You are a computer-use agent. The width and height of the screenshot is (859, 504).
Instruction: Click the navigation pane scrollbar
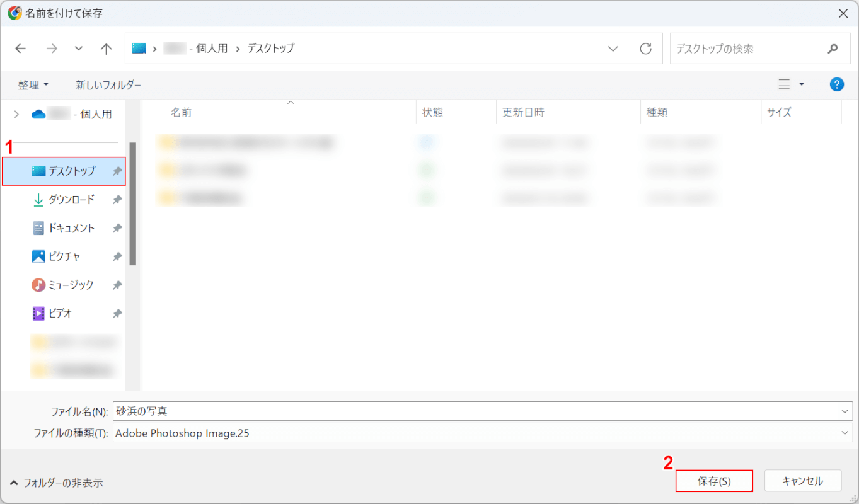[133, 203]
